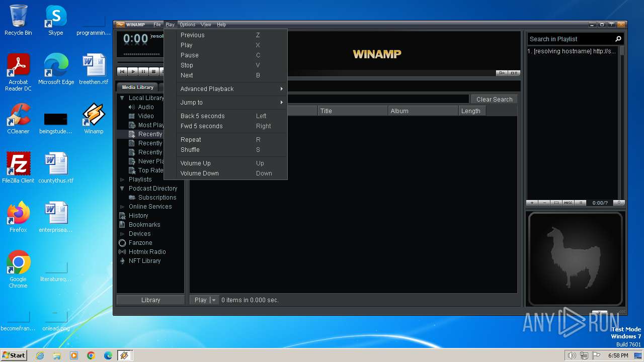Click the NFT Library ethereum icon
The width and height of the screenshot is (644, 362).
(x=122, y=261)
